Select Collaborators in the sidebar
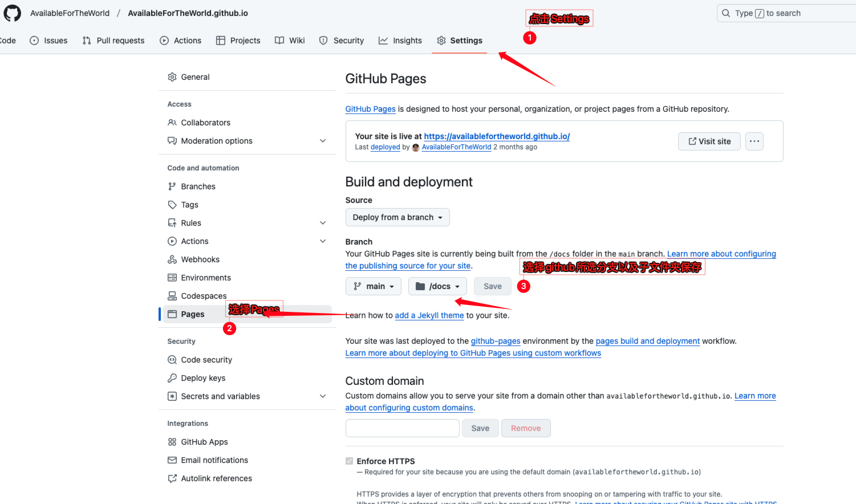This screenshot has width=856, height=504. 248,123
